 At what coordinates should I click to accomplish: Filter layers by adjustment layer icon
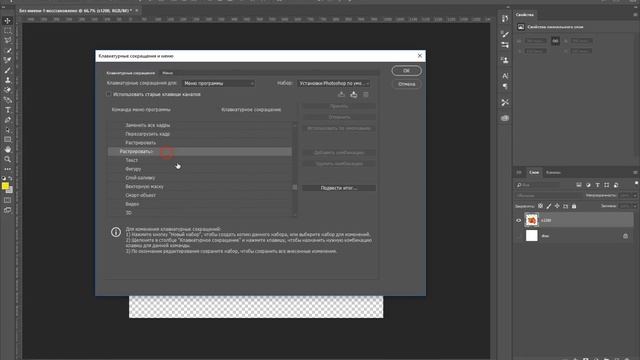[x=588, y=185]
